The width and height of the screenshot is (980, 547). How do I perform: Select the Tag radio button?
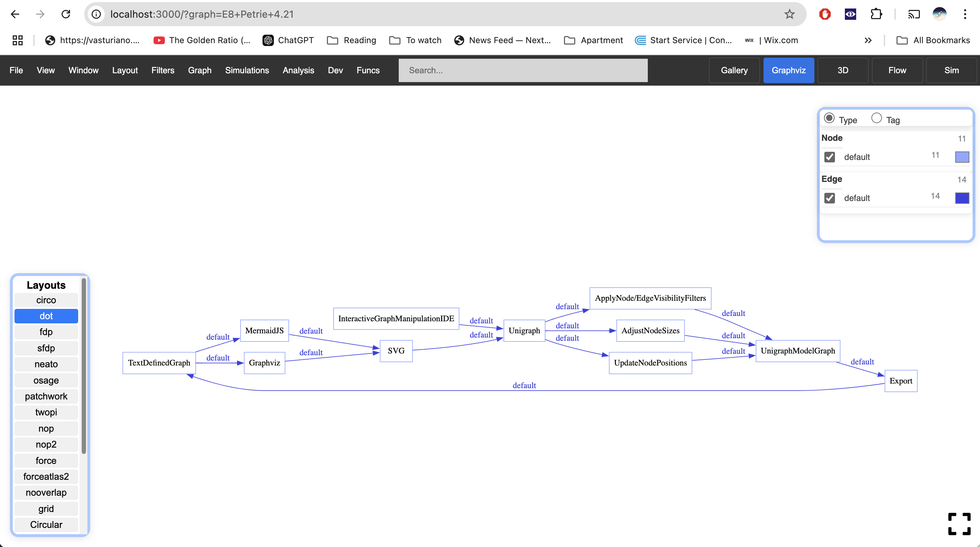877,118
